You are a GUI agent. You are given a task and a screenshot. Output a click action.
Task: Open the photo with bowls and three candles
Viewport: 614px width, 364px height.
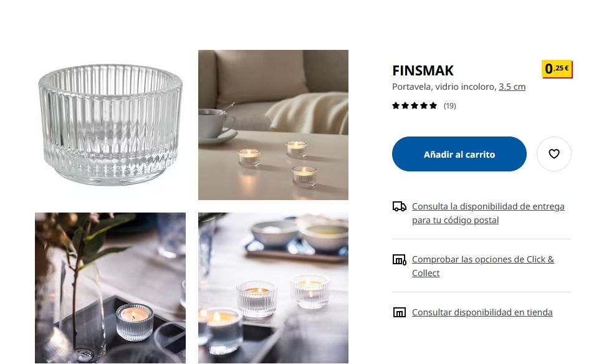pos(273,288)
